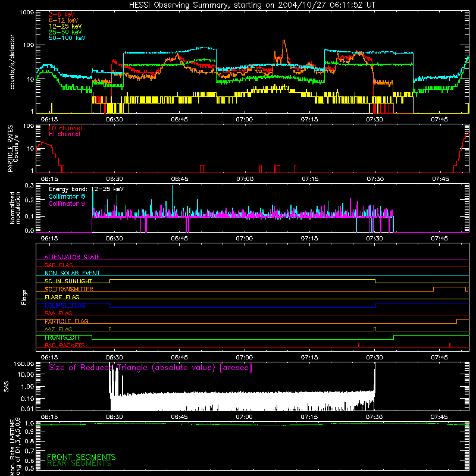Select the PARTICLE_FLAG label
Screen dimensions: 476x476
(x=67, y=321)
